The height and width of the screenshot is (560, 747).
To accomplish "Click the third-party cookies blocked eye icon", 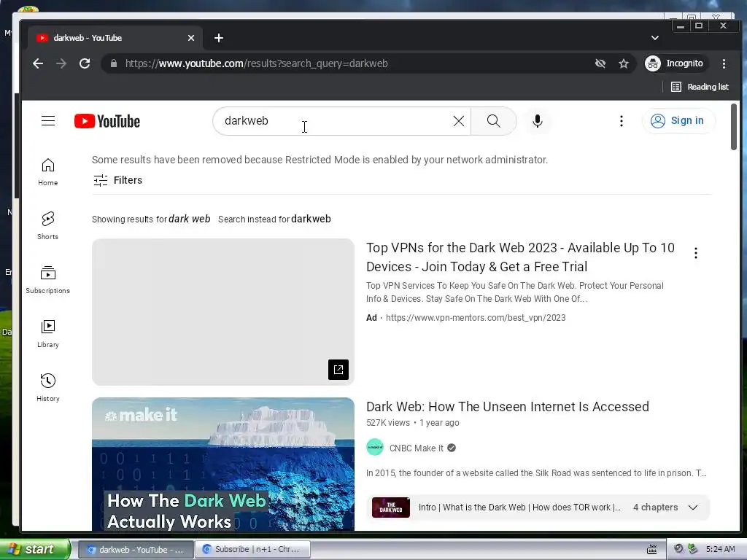I will point(600,63).
